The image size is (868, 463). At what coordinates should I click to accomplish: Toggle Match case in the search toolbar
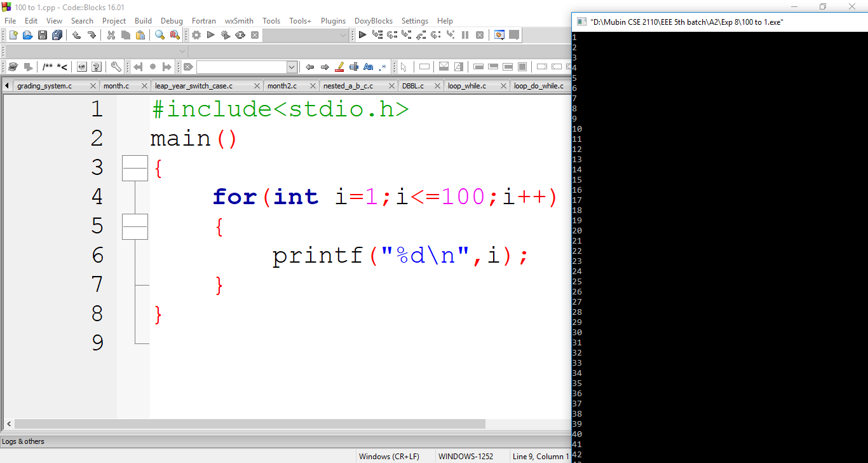(369, 66)
